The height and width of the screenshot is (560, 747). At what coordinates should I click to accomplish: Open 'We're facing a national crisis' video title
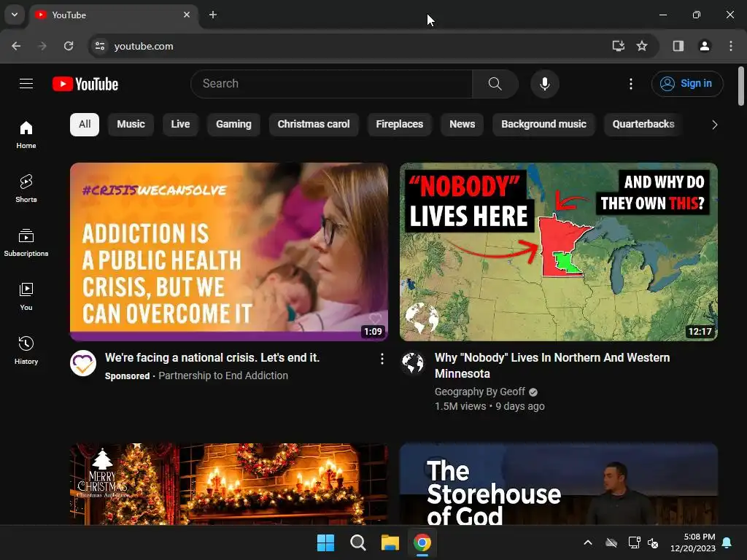click(212, 357)
